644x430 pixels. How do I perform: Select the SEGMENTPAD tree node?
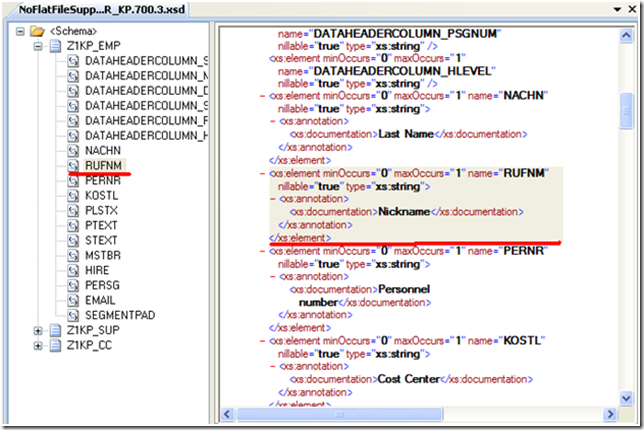pos(119,314)
